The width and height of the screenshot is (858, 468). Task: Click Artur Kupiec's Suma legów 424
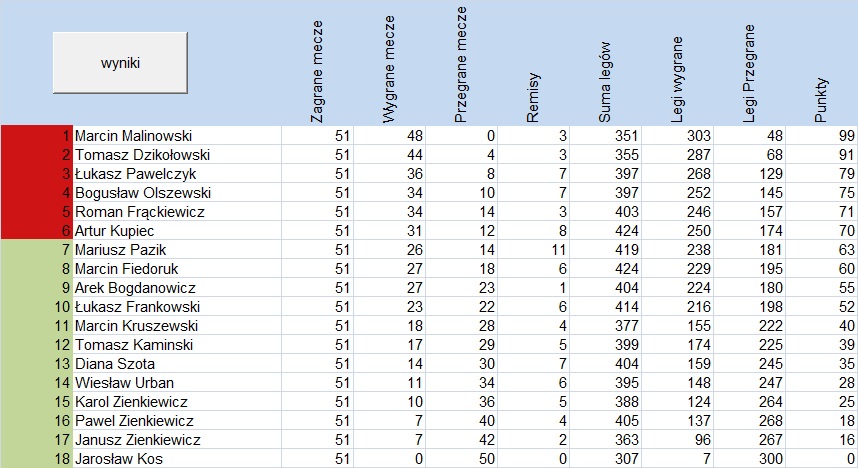(606, 231)
